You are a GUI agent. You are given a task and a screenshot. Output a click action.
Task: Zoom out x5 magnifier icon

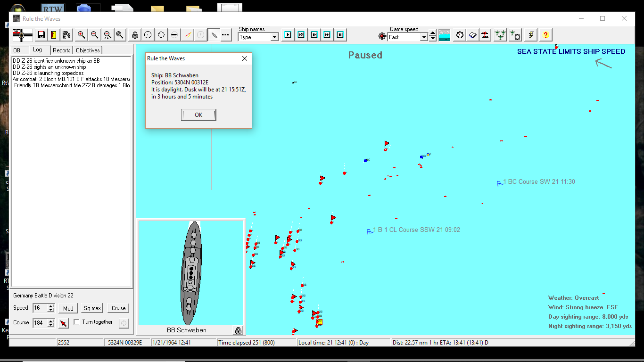pos(107,35)
